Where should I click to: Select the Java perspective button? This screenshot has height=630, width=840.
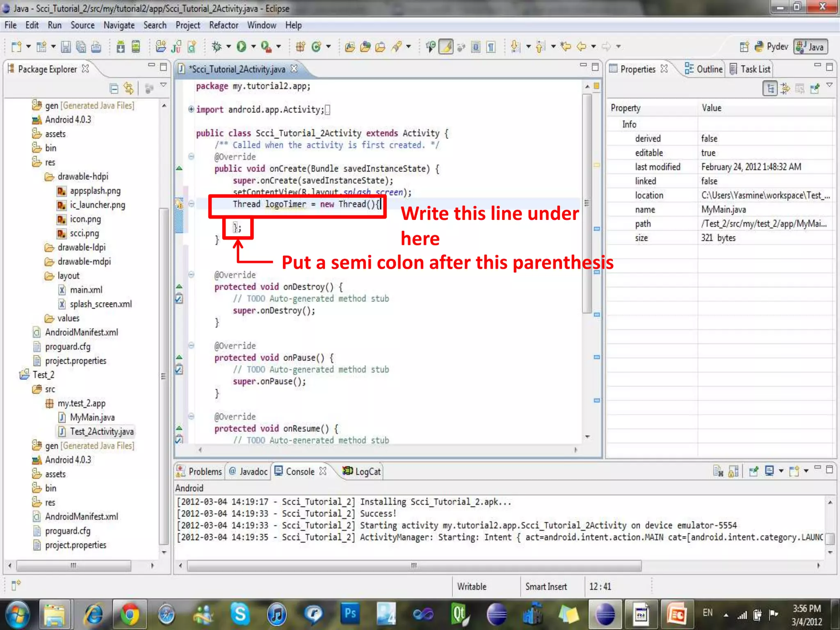tap(810, 47)
